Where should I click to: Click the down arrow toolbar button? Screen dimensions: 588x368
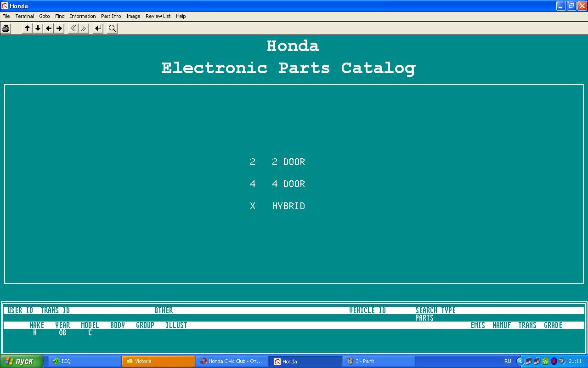38,29
